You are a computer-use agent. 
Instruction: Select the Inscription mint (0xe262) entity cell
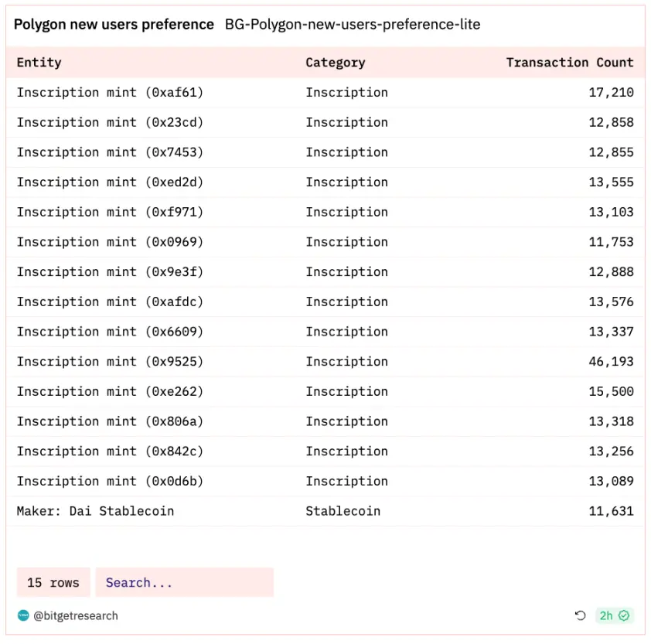point(110,391)
